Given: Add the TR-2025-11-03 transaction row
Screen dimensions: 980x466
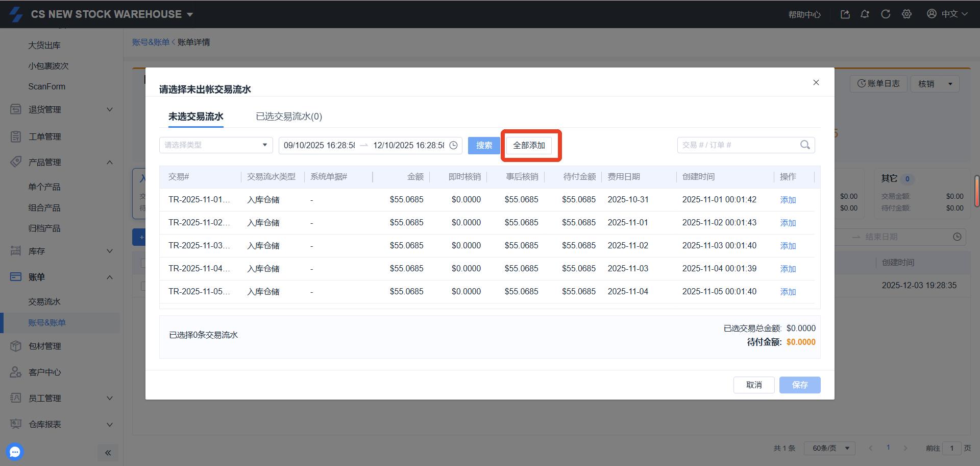Looking at the screenshot, I should click(x=788, y=246).
